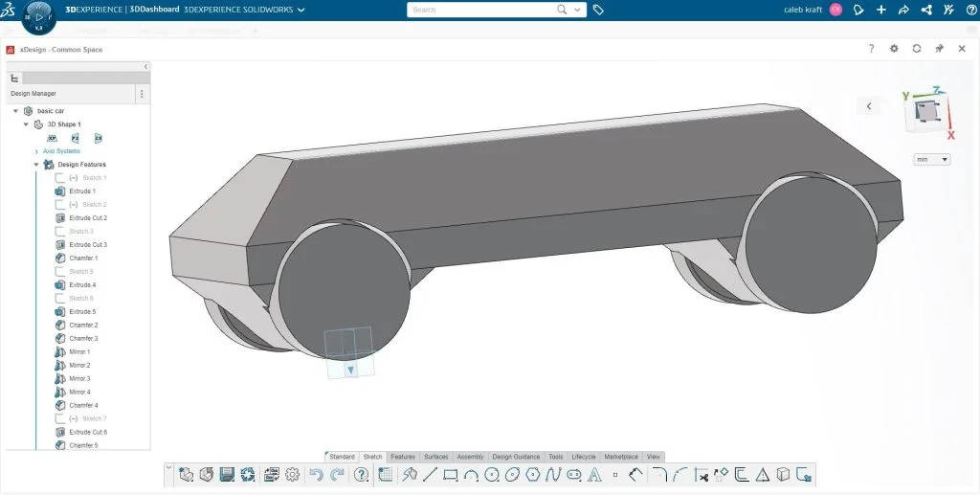The height and width of the screenshot is (495, 980).
Task: Collapse the view cube panel arrow
Action: (869, 106)
